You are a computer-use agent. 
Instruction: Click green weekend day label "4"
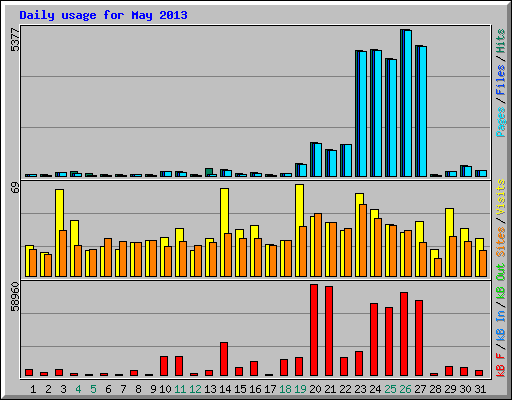(78, 389)
